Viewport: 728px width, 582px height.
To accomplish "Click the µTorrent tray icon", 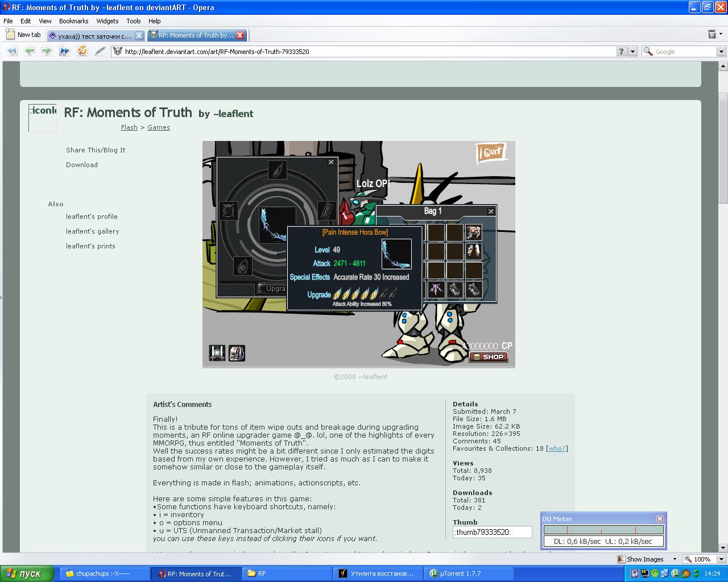I will pyautogui.click(x=676, y=574).
